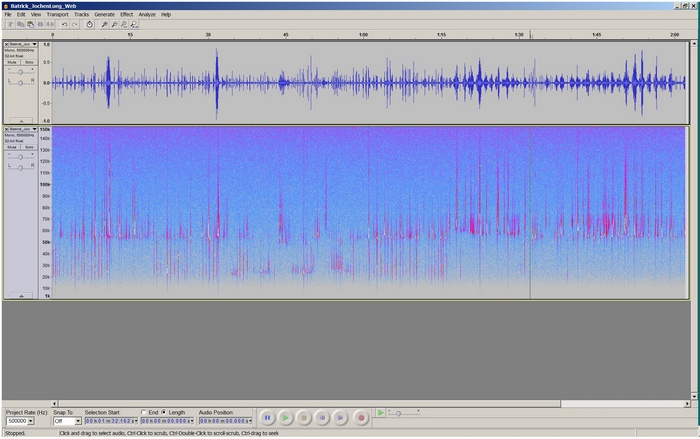Click the Paste icon in edit toolbar
The height and width of the screenshot is (439, 700).
click(x=30, y=25)
